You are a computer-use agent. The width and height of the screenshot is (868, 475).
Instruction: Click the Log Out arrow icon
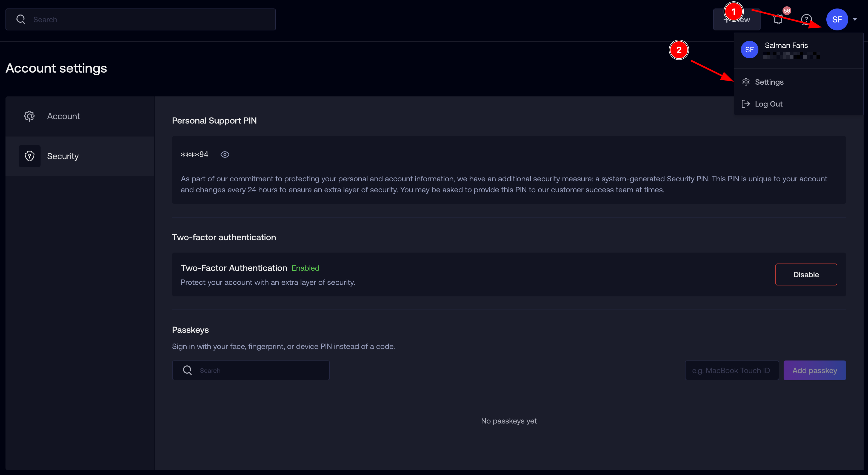pos(746,104)
